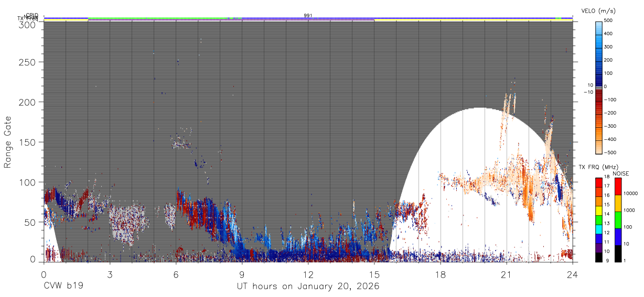
Task: Click the VELO (m/s) color bar title
Action: tap(597, 10)
